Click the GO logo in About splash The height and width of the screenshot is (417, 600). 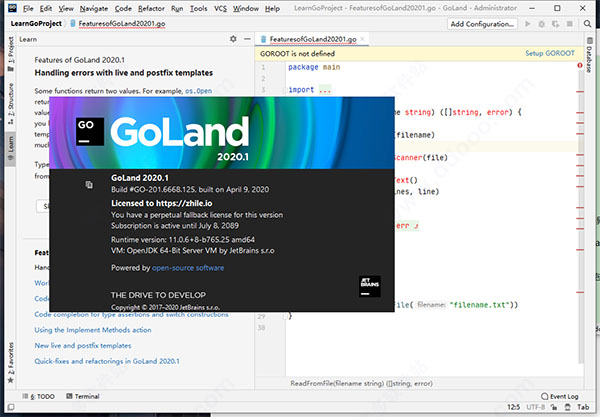[x=90, y=131]
